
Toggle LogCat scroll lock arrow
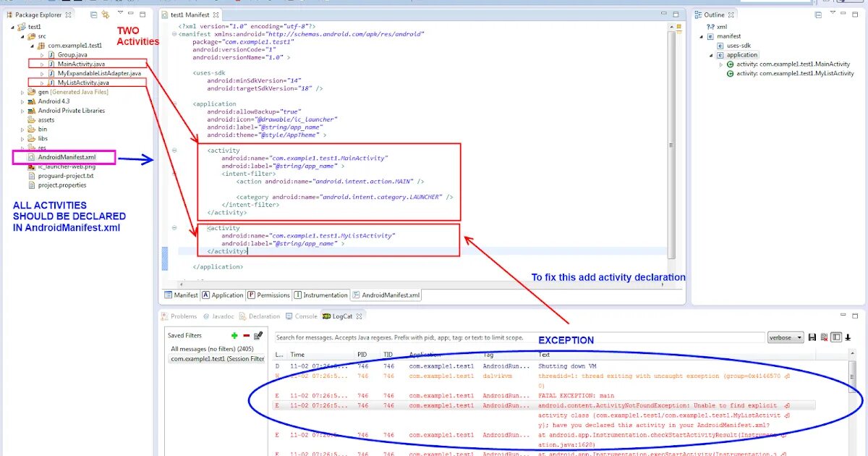click(848, 337)
